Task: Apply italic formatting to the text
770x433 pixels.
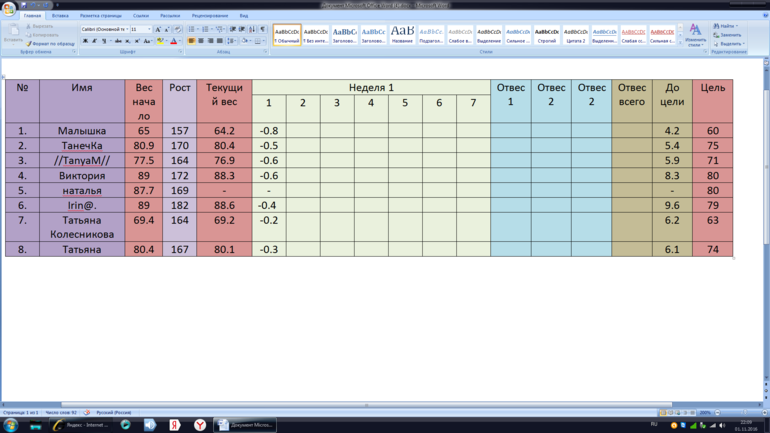Action: [x=94, y=41]
